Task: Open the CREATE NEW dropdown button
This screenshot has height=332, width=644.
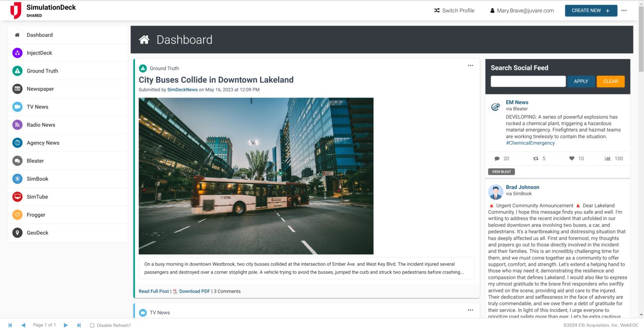Action: pos(591,10)
